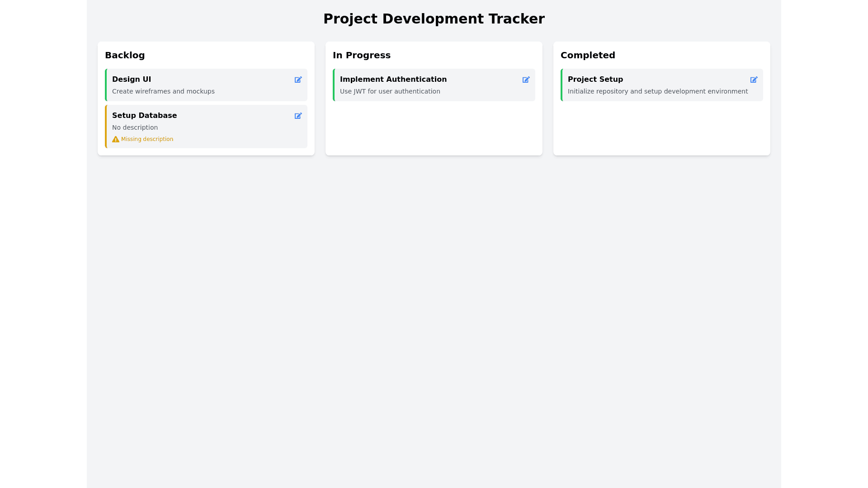Click empty area of Completed column
Image resolution: width=868 pixels, height=488 pixels.
pyautogui.click(x=661, y=129)
